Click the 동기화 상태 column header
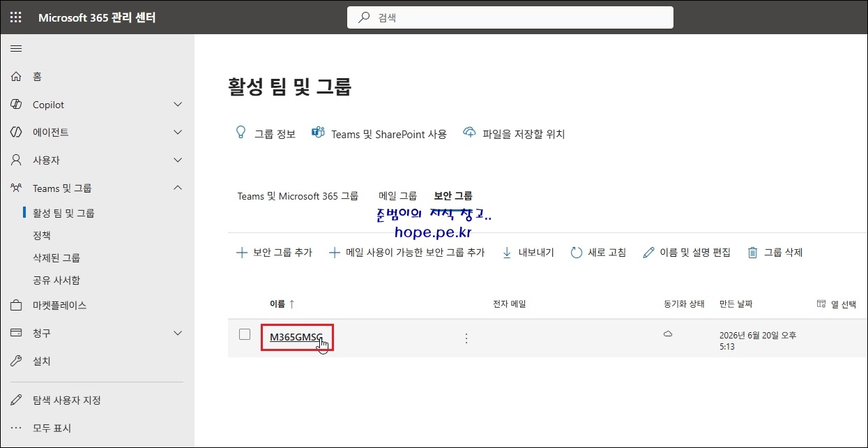This screenshot has height=448, width=868. [x=685, y=304]
